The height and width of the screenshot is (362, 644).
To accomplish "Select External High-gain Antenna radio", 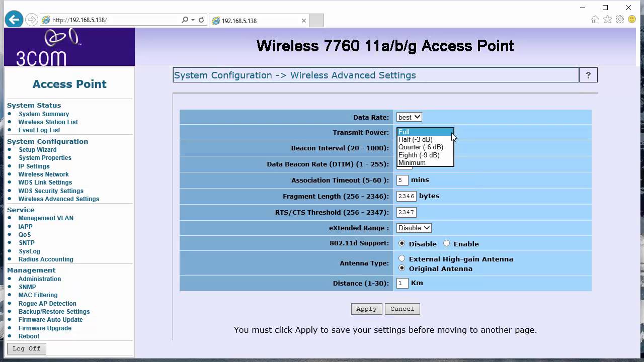I will 401,258.
